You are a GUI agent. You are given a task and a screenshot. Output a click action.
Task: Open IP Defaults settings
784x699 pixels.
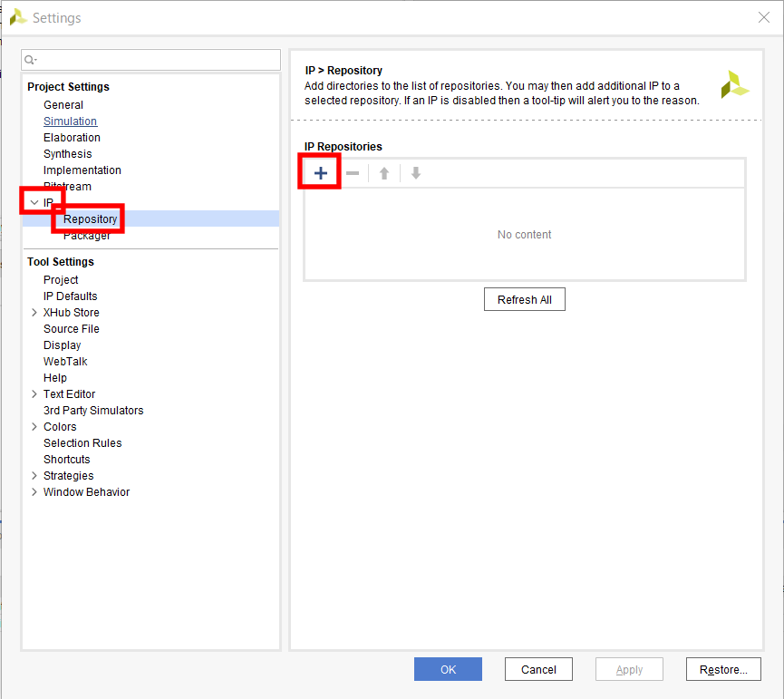pos(70,296)
